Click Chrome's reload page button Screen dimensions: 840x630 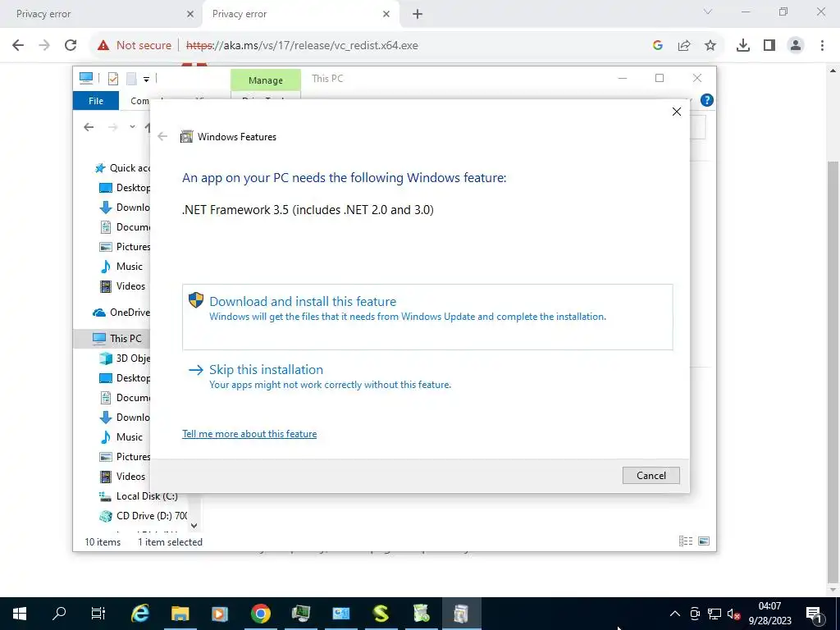pyautogui.click(x=71, y=46)
